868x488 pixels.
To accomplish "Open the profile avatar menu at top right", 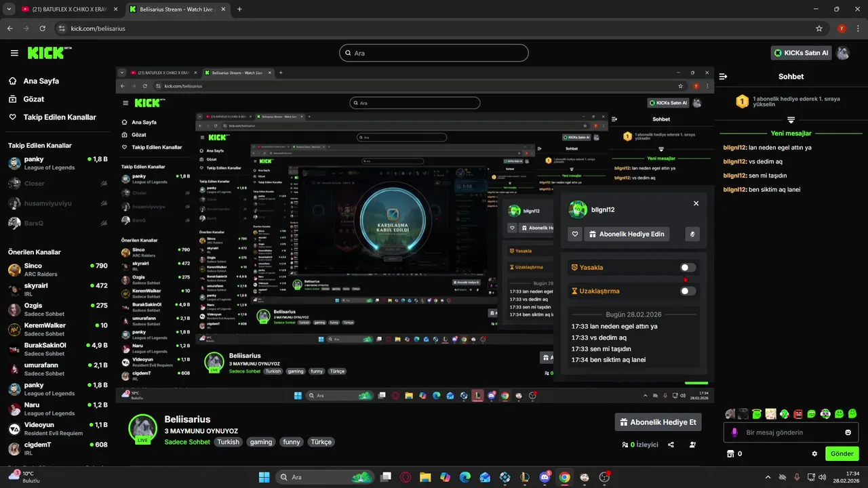I will coord(843,53).
